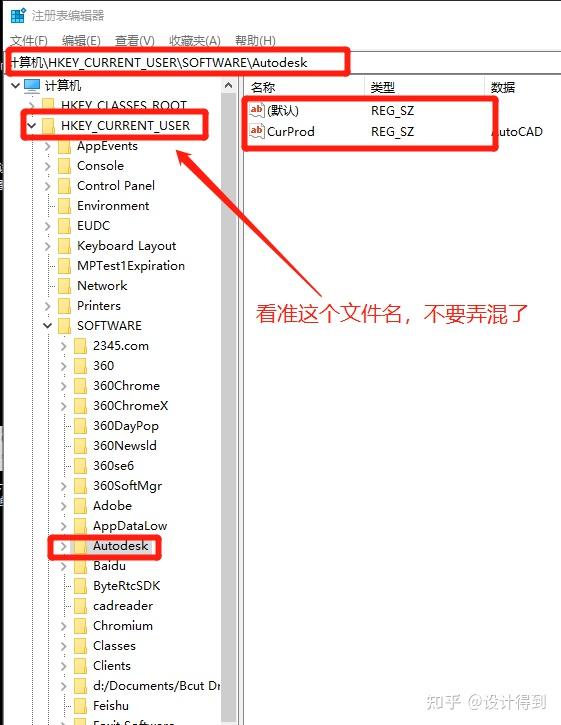
Task: Click the ByteRtcSDK folder icon
Action: (80, 586)
